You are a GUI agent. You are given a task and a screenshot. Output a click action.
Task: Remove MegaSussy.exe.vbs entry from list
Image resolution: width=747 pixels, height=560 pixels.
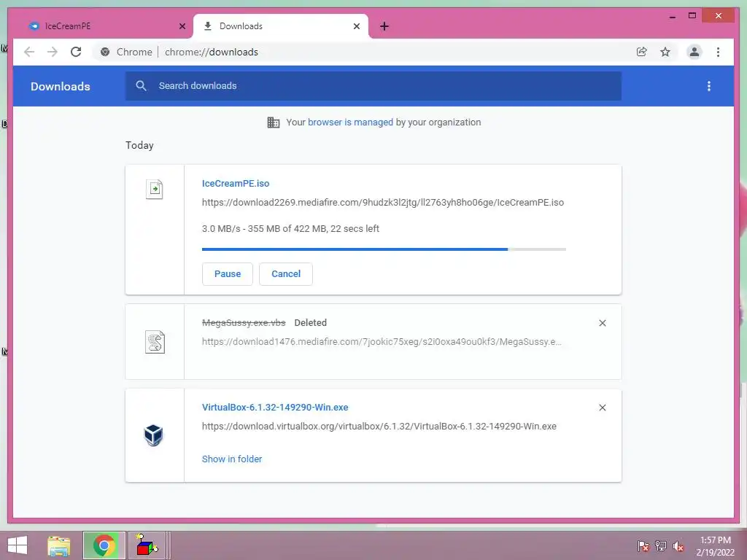tap(602, 323)
